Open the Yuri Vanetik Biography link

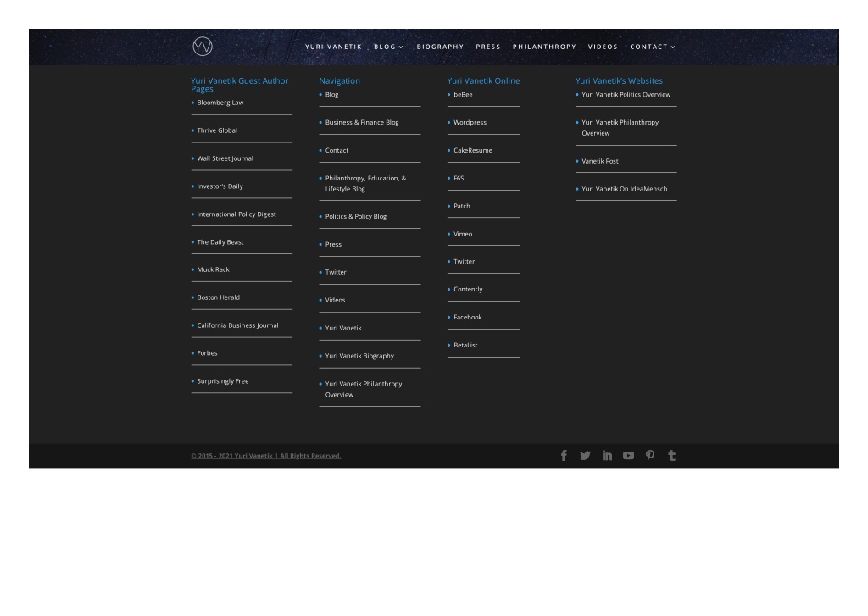coord(359,356)
